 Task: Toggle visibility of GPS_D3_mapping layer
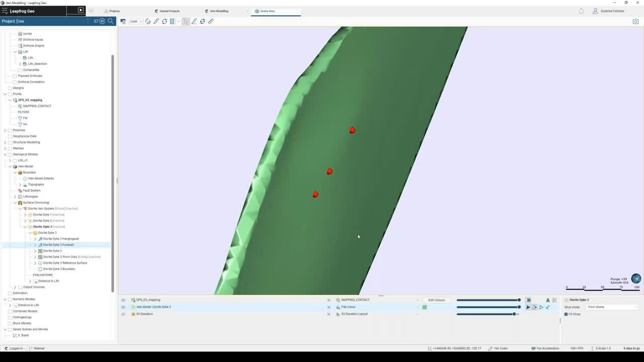coord(123,300)
